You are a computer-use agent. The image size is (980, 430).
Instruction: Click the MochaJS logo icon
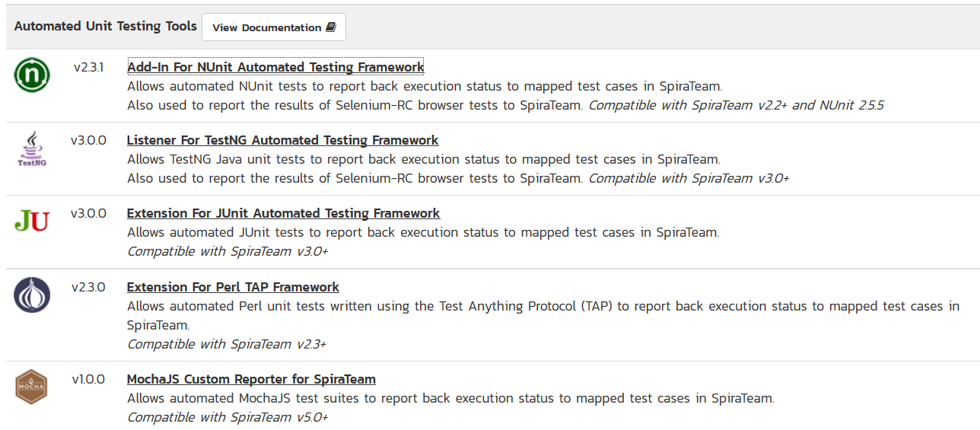pos(32,387)
